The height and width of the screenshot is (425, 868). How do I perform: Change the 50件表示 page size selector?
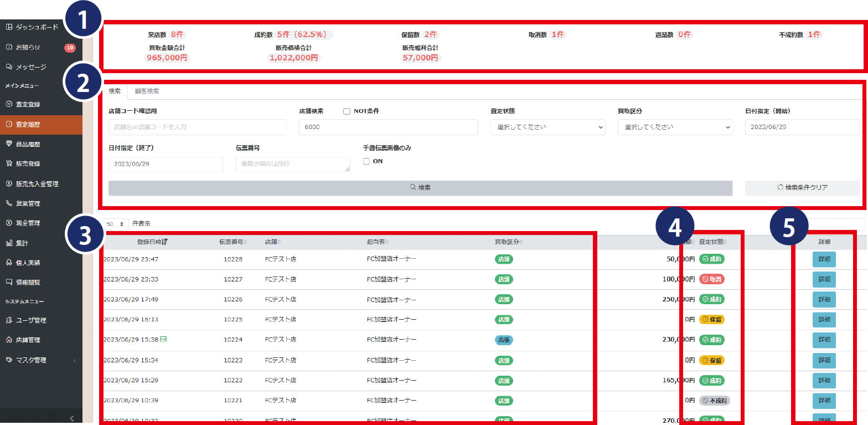tap(116, 224)
